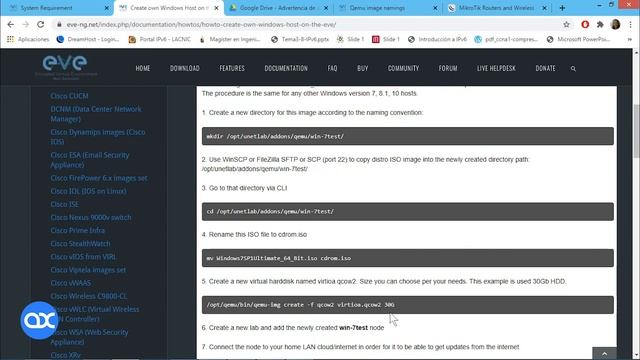Open the COMMUNITY menu item
The width and height of the screenshot is (640, 360).
(x=404, y=69)
